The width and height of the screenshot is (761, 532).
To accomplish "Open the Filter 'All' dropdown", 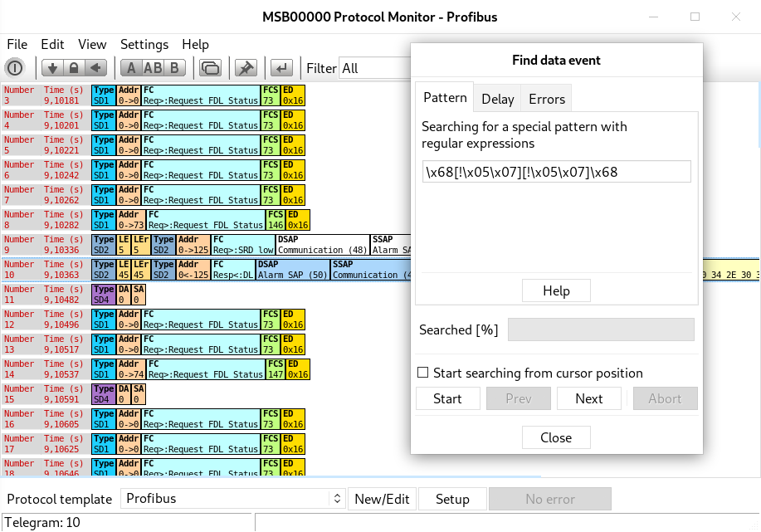I will (374, 68).
